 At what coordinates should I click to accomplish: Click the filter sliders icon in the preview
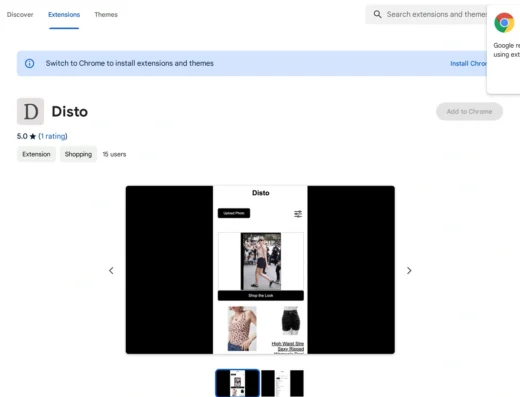tap(298, 214)
